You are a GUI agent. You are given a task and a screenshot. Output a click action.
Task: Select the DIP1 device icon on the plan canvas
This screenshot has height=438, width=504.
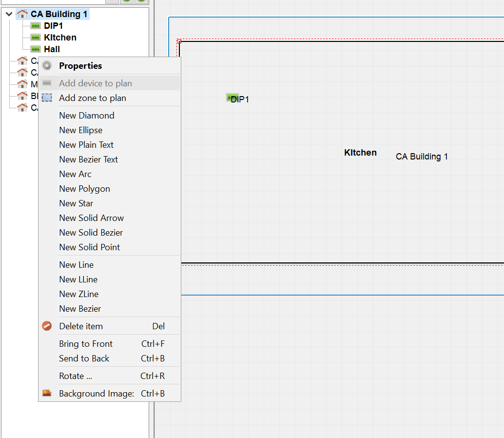pos(231,98)
